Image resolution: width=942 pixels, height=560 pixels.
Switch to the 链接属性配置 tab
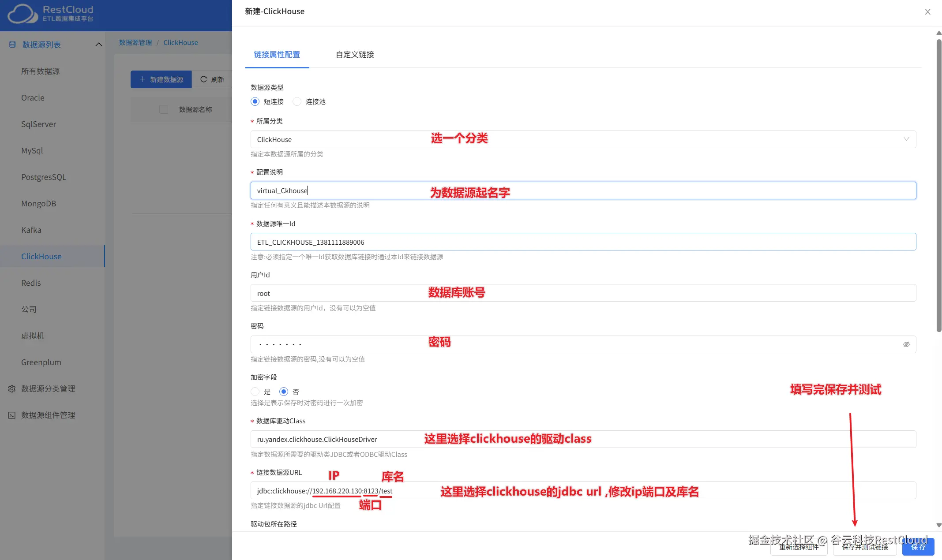[x=277, y=55]
